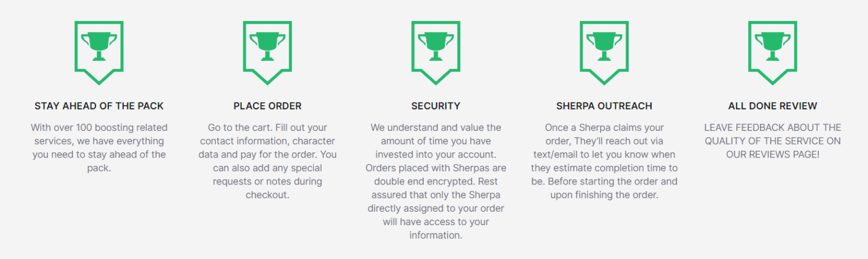Screen dimensions: 868x259
Task: Select the trophy icon above All Done Review
Action: (x=772, y=46)
